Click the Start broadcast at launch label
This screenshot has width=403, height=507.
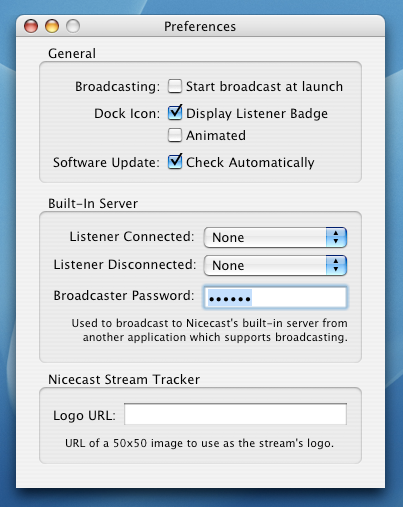(264, 87)
